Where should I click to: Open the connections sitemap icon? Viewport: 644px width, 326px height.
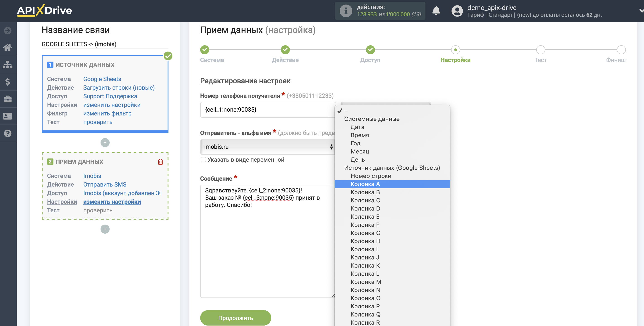point(8,65)
